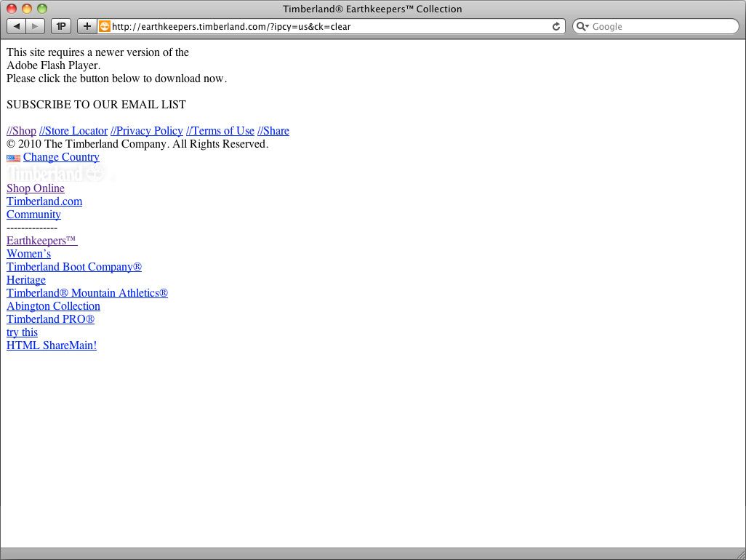Click the faded Timberland logo image
The width and height of the screenshot is (746, 560).
pos(55,174)
